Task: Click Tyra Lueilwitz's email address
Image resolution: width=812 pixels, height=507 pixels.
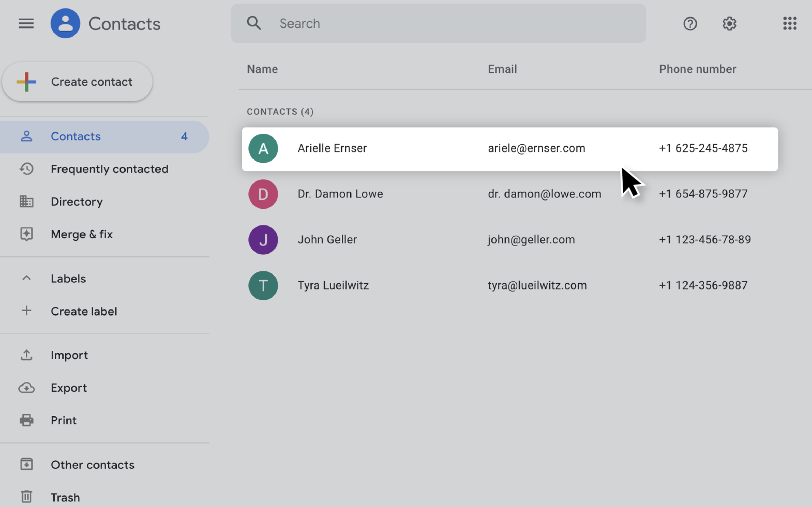Action: [x=537, y=285]
